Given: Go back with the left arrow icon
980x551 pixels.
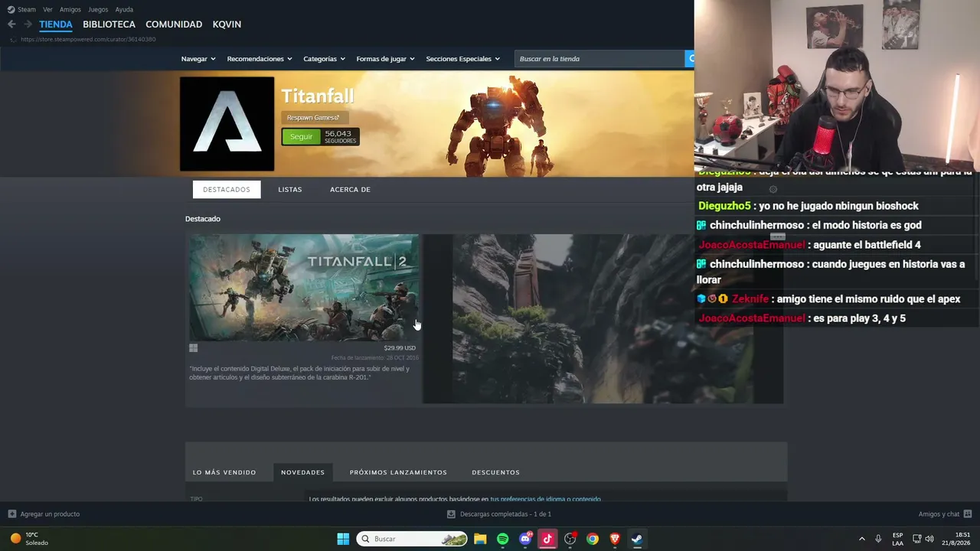Looking at the screenshot, I should [11, 24].
